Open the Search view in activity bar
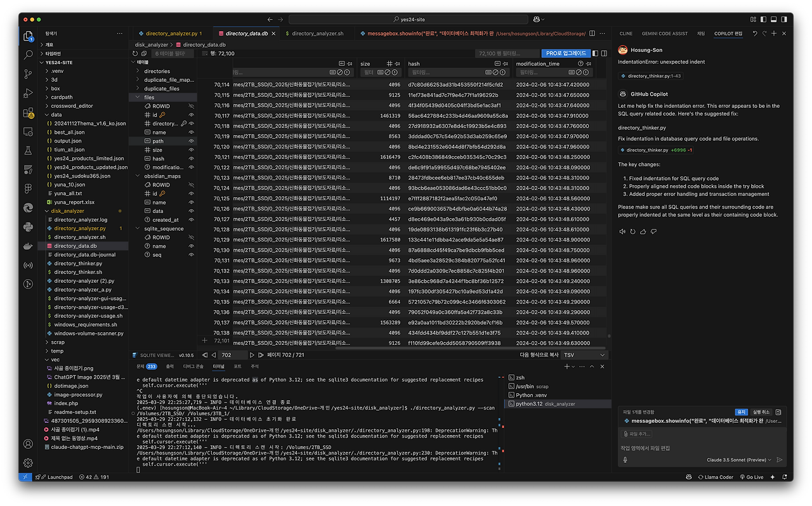Viewport: 812px width, 506px height. tap(28, 56)
